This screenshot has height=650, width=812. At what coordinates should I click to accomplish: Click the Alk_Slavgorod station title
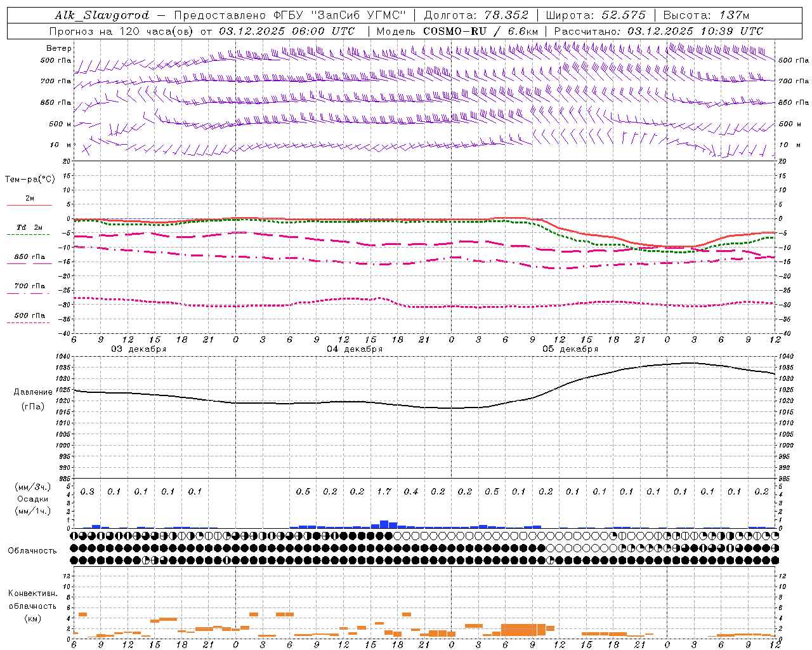(101, 15)
